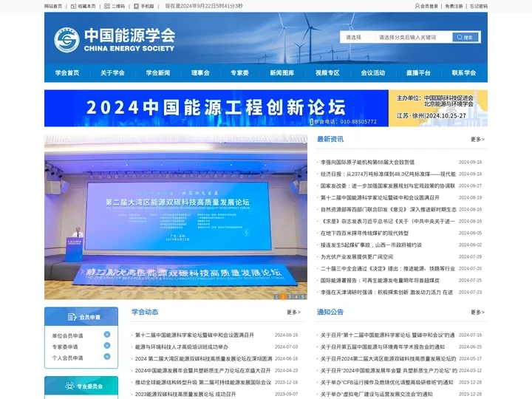The width and height of the screenshot is (532, 399).
Task: Open the 理事会 nav menu item
Action: [x=200, y=73]
